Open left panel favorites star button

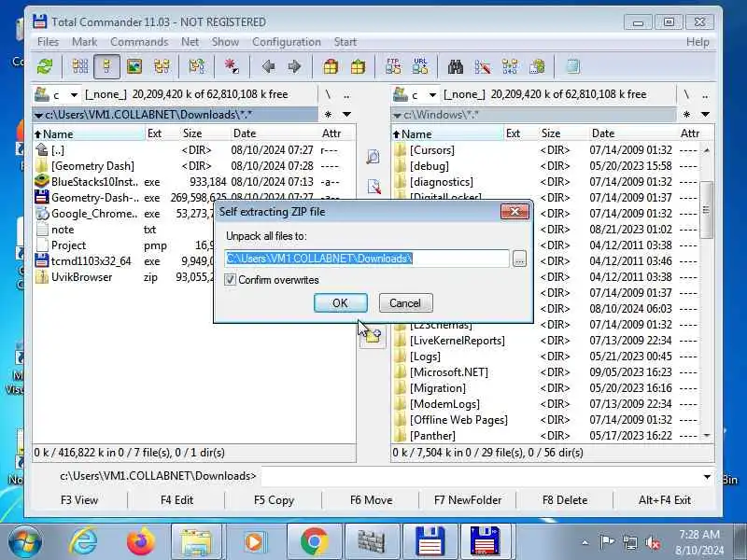click(x=329, y=114)
